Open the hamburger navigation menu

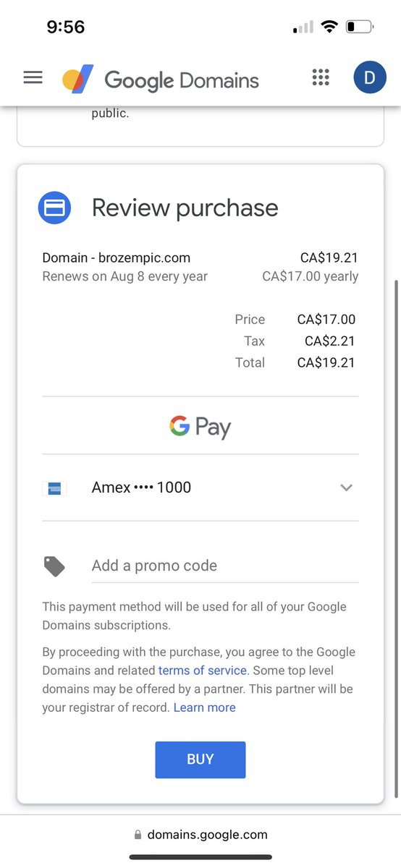coord(33,78)
